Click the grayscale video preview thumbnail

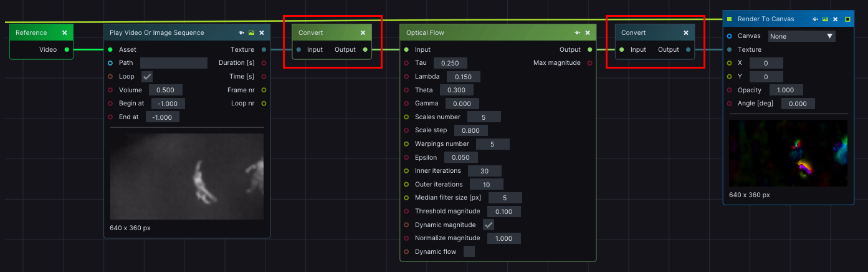click(x=187, y=176)
